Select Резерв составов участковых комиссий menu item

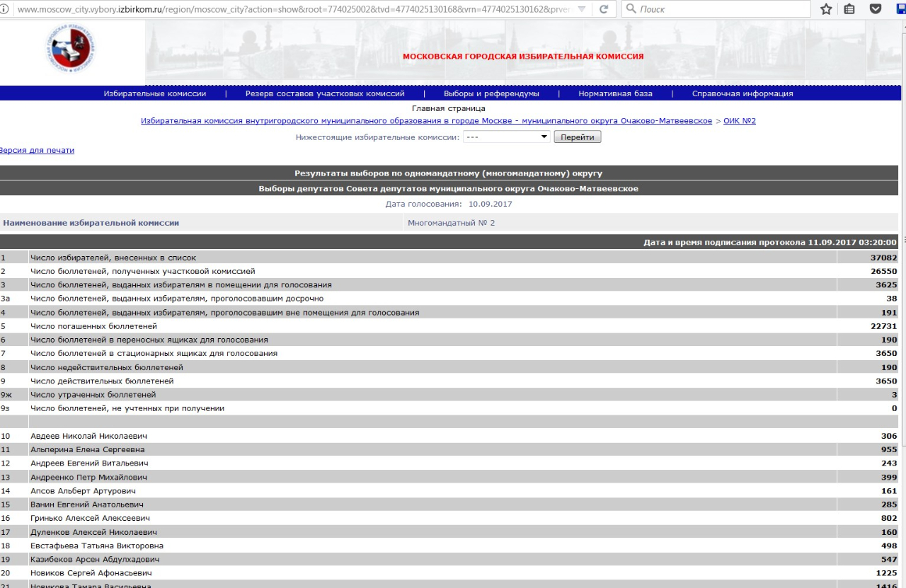325,93
